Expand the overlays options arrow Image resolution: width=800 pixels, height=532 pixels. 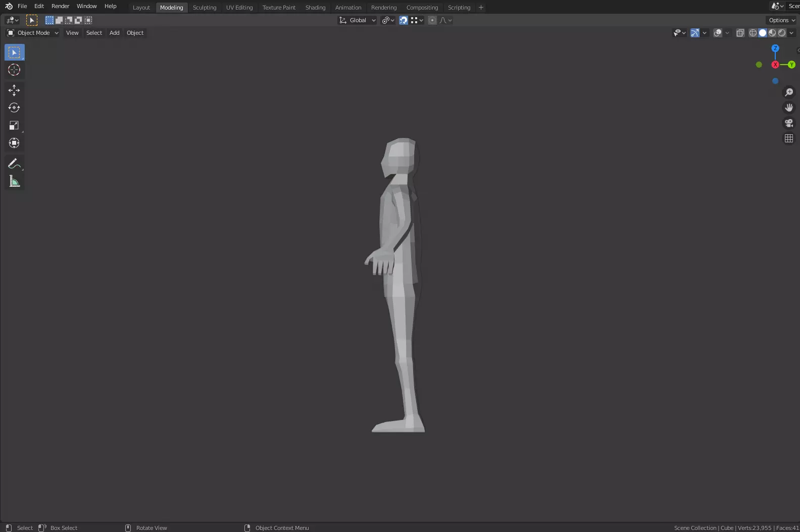click(727, 33)
